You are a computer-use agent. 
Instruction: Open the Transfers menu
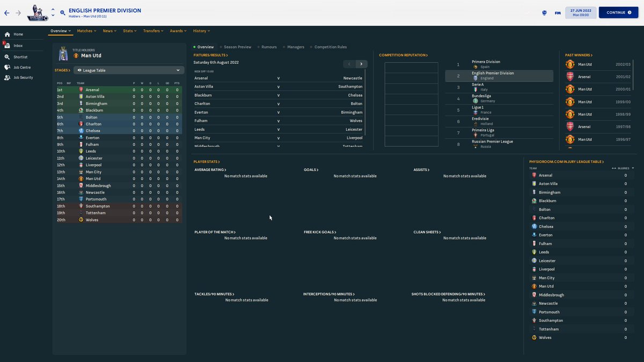pyautogui.click(x=154, y=31)
